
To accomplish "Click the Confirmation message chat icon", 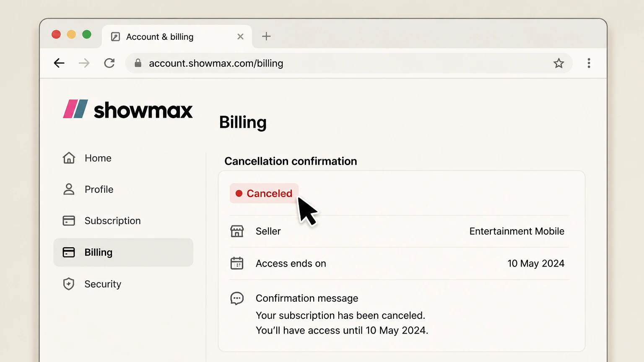I will 237,298.
